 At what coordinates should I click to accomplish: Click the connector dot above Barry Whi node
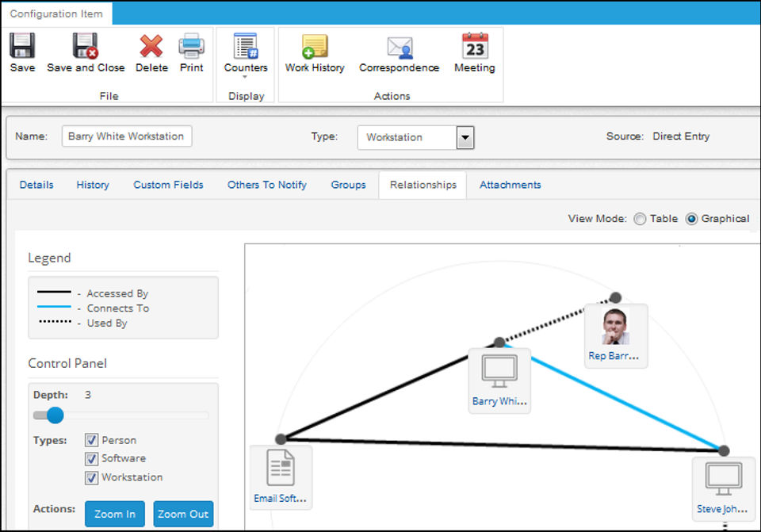(499, 343)
